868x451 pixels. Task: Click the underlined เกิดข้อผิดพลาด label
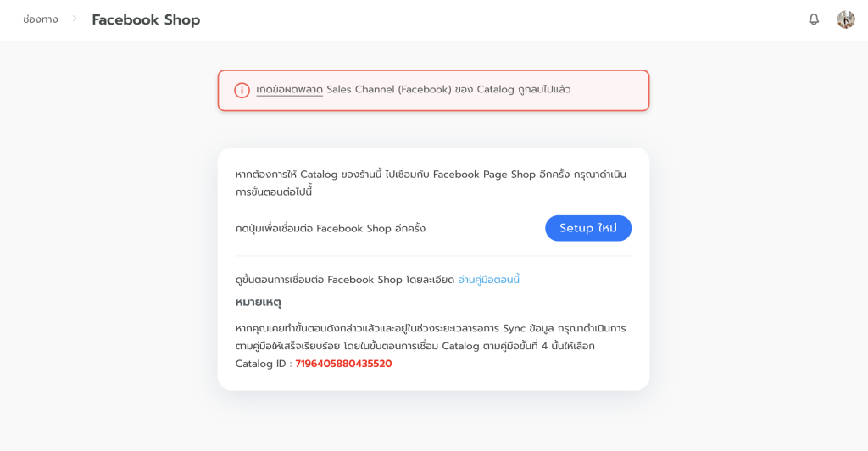coord(289,90)
